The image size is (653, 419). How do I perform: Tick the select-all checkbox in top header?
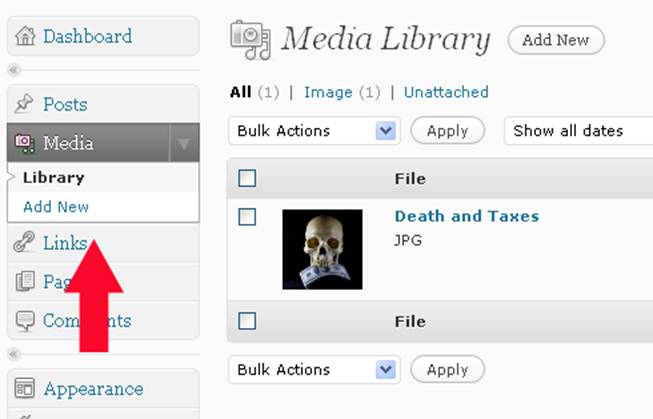(x=247, y=178)
